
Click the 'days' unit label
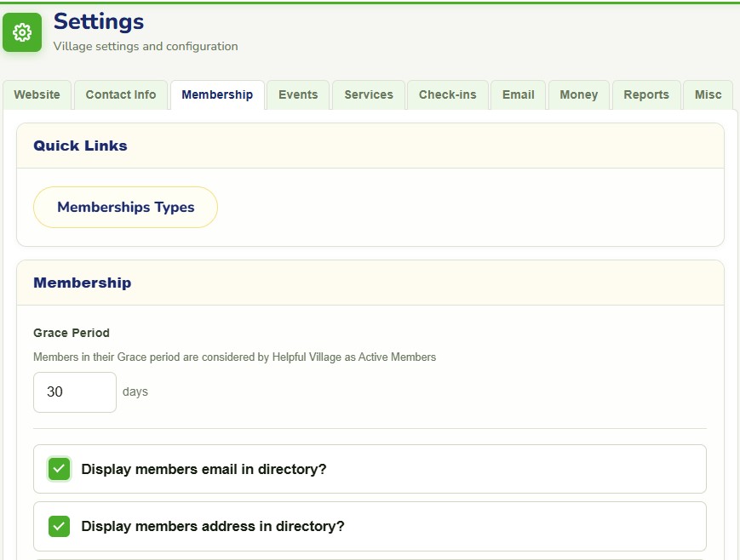point(135,392)
